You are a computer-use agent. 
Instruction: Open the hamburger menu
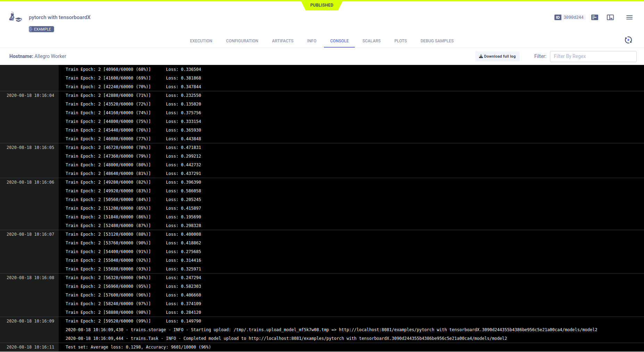(629, 17)
